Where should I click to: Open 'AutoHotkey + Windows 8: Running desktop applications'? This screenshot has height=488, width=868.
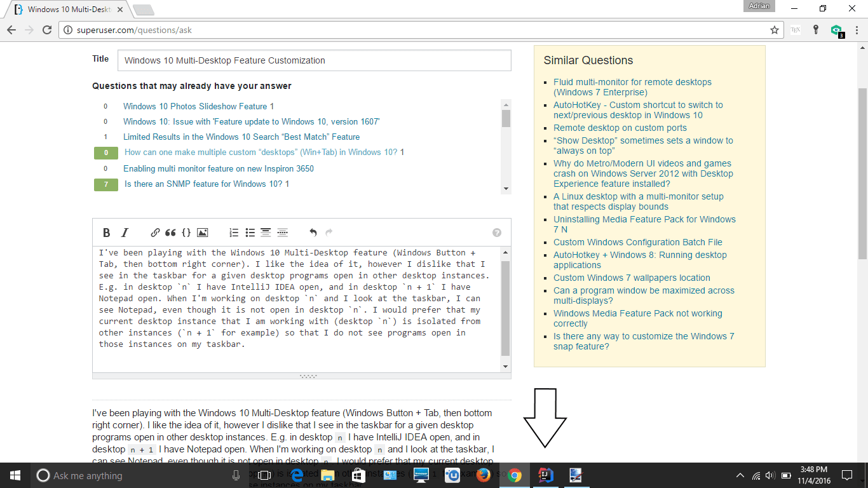click(x=640, y=260)
